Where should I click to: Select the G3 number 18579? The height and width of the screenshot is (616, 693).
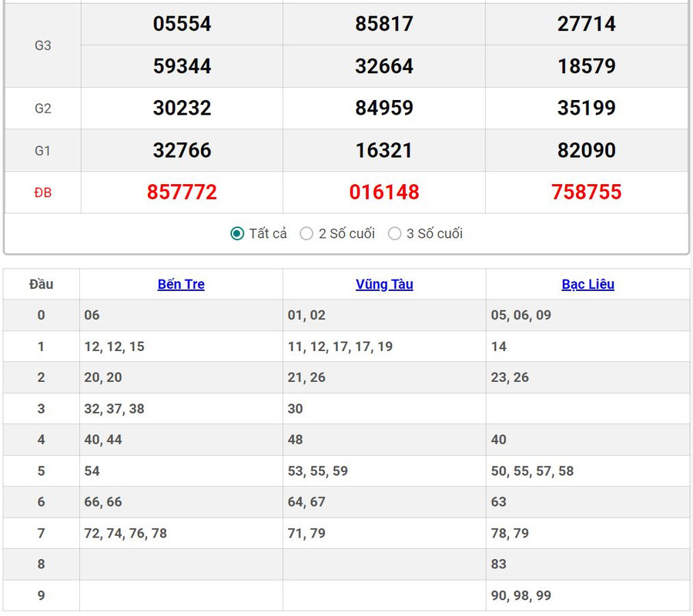tap(586, 66)
